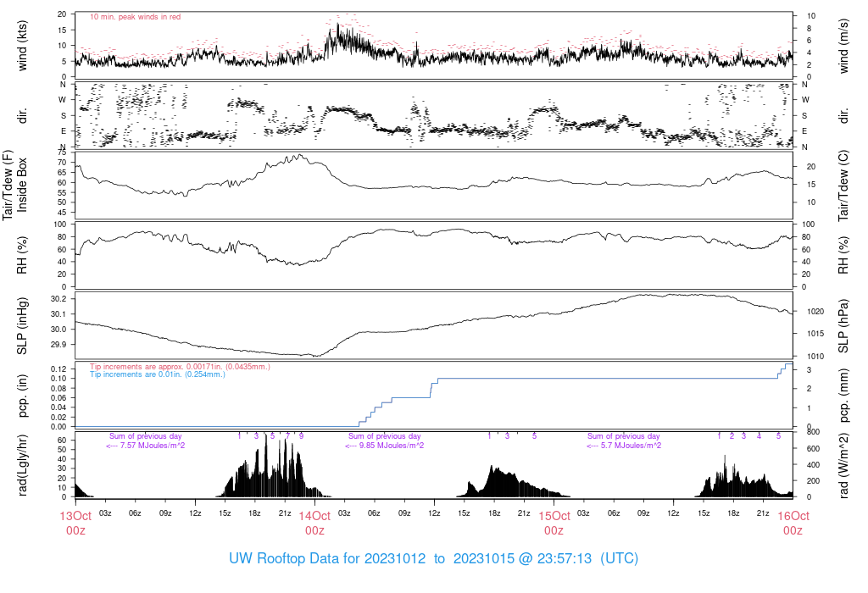
Task: Click the "0.12" precipitation tick value
Action: click(59, 369)
